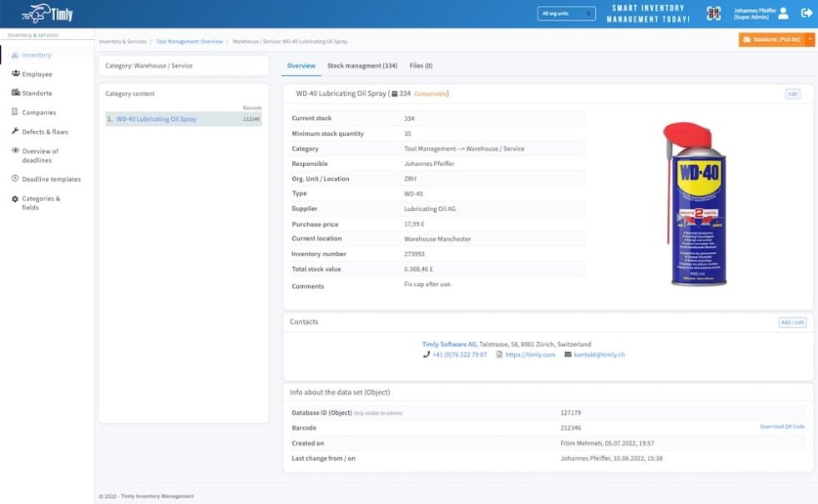Open the QR code scanner icon

tap(714, 13)
